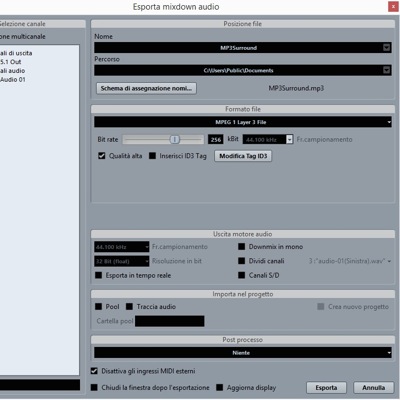Click the Bit rate slider handle

(175, 139)
